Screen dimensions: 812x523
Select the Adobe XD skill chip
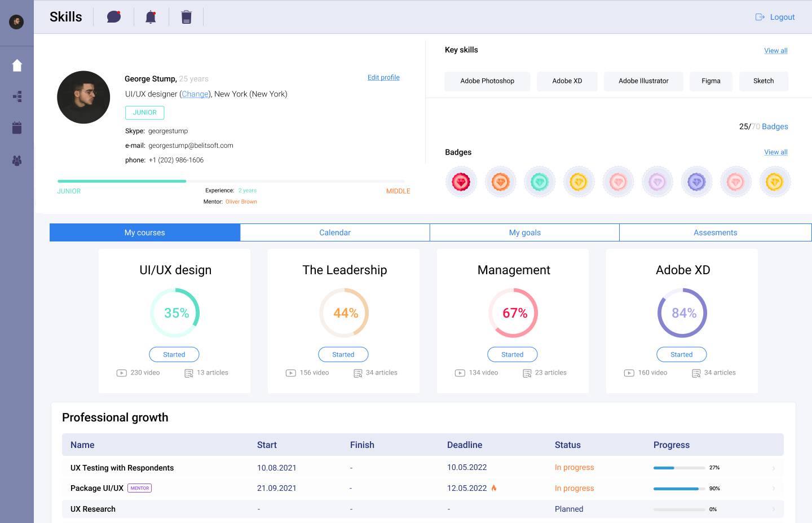pyautogui.click(x=567, y=81)
